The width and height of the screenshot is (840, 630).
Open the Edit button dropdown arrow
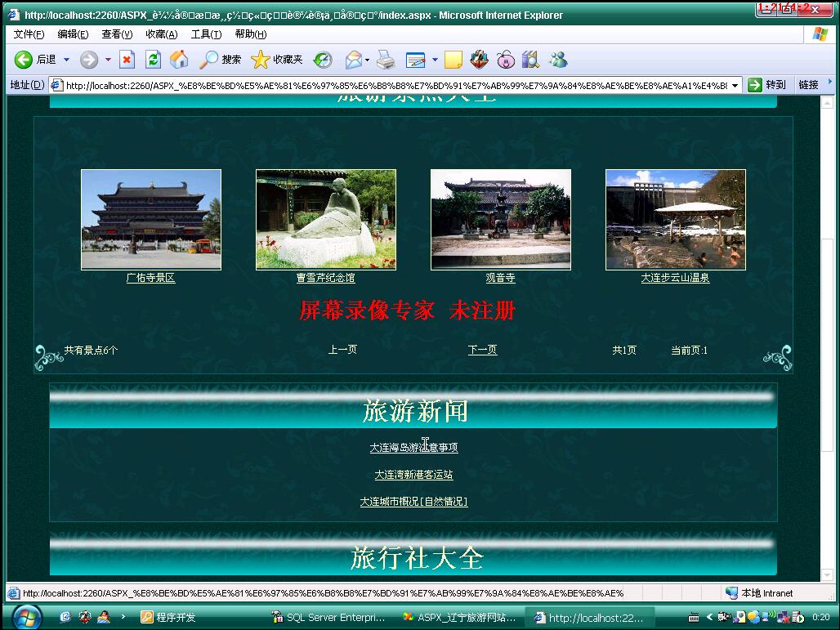[x=435, y=60]
